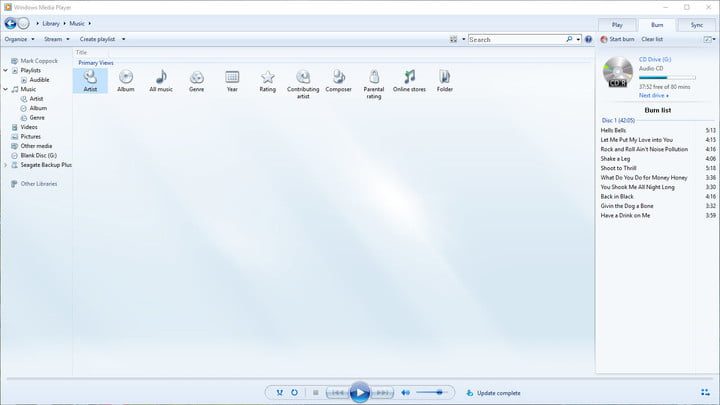Adjust the volume slider
720x405 pixels.
pyautogui.click(x=430, y=393)
